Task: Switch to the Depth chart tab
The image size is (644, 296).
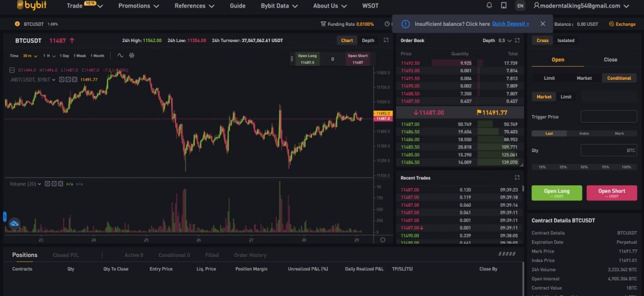Action: [x=368, y=40]
